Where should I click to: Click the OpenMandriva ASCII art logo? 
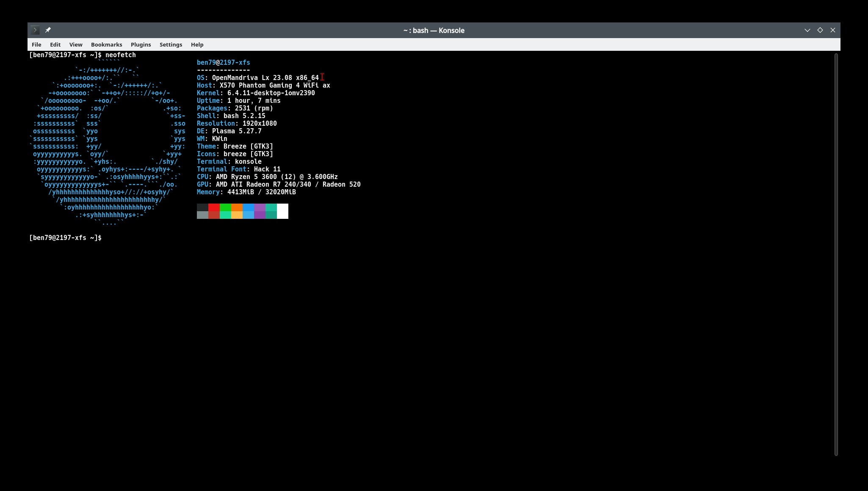(x=108, y=143)
